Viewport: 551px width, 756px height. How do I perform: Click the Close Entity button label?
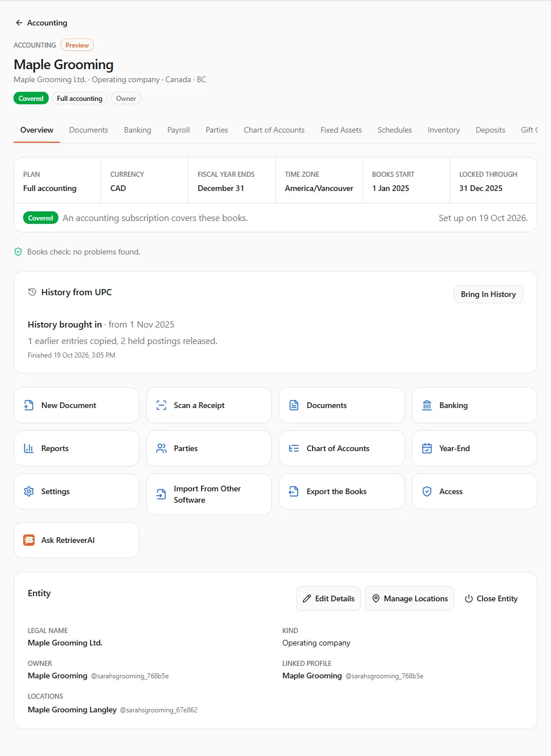coord(497,598)
